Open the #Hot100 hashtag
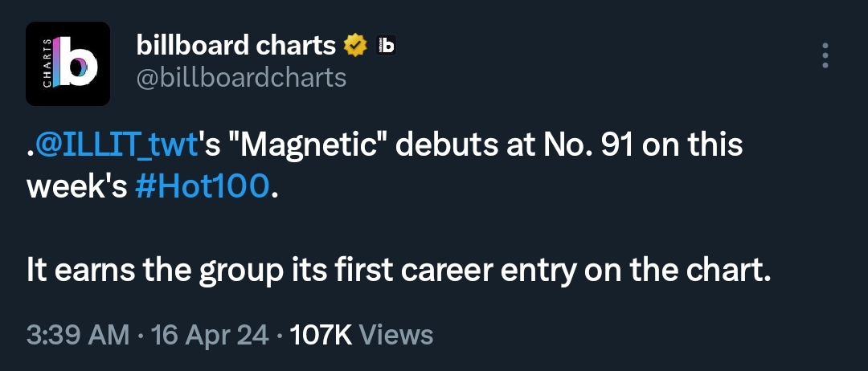Image resolution: width=868 pixels, height=371 pixels. [x=203, y=187]
